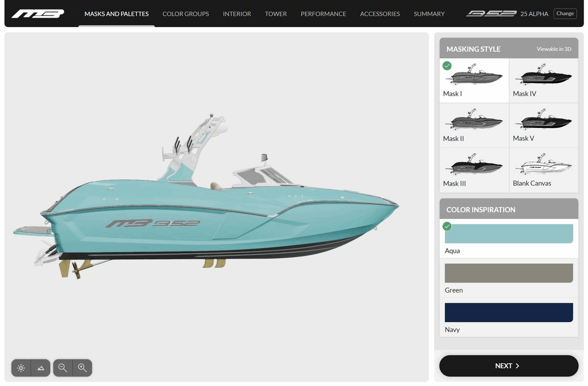Screen dimensions: 588x386
Task: Open the Masks and Palettes tab
Action: pyautogui.click(x=117, y=14)
